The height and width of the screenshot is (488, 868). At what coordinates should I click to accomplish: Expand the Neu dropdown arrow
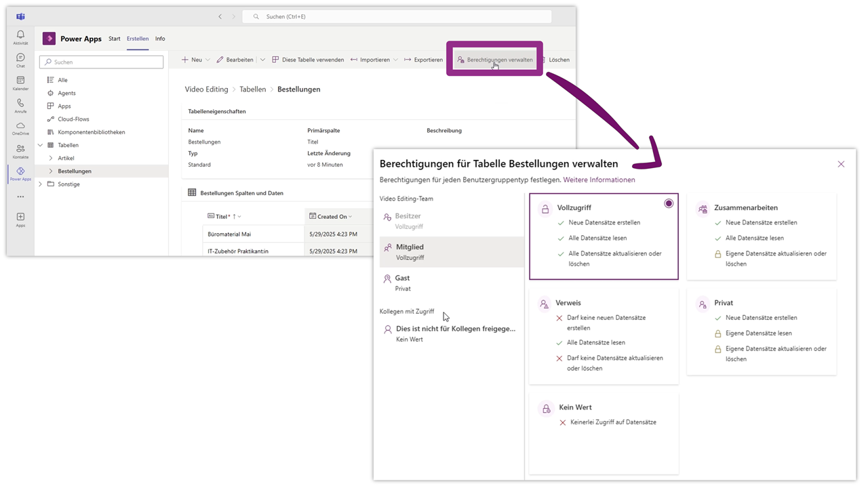[208, 60]
